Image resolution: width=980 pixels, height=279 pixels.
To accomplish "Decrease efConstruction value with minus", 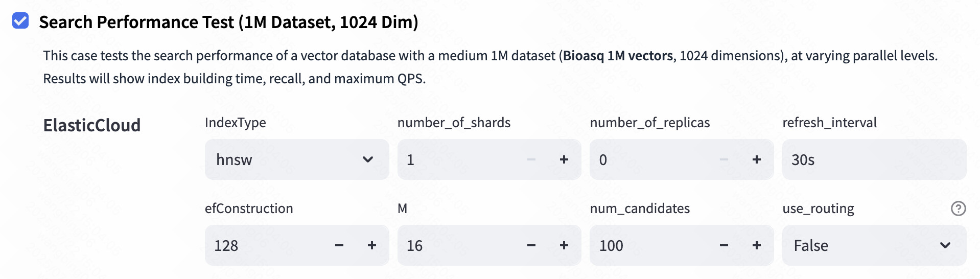I will 339,245.
